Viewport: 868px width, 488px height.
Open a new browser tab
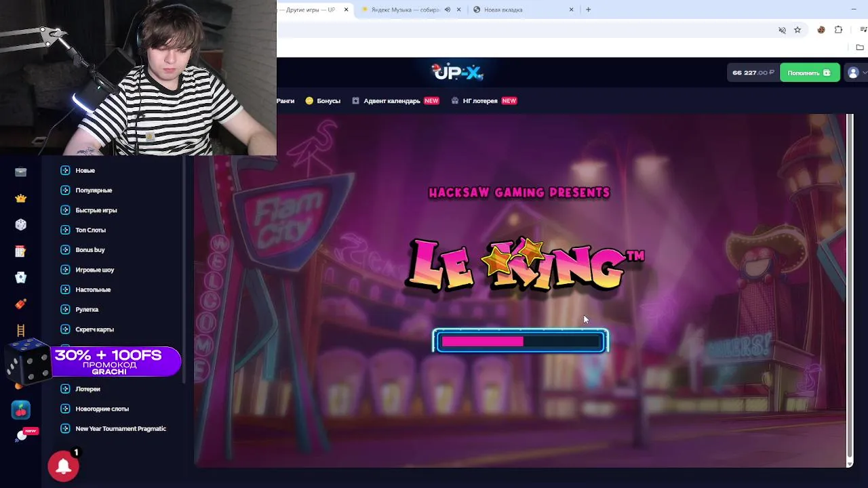(x=588, y=9)
